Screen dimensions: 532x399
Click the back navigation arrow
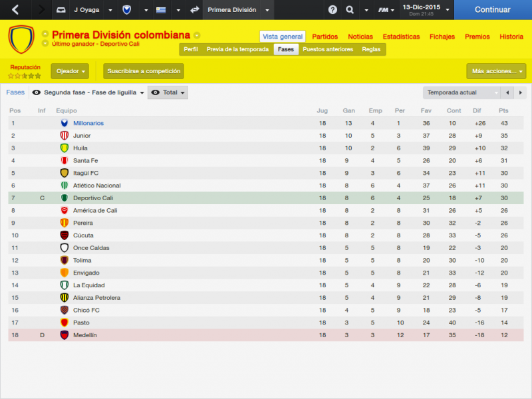pyautogui.click(x=15, y=9)
